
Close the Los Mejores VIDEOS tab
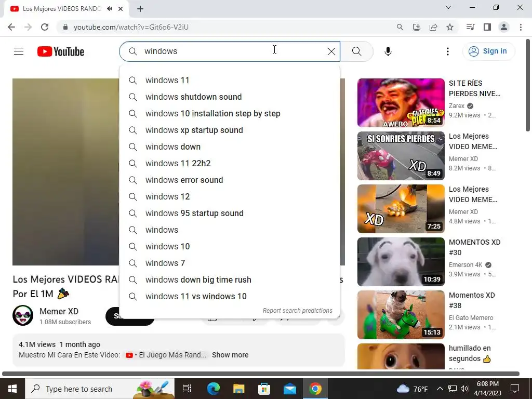point(121,9)
